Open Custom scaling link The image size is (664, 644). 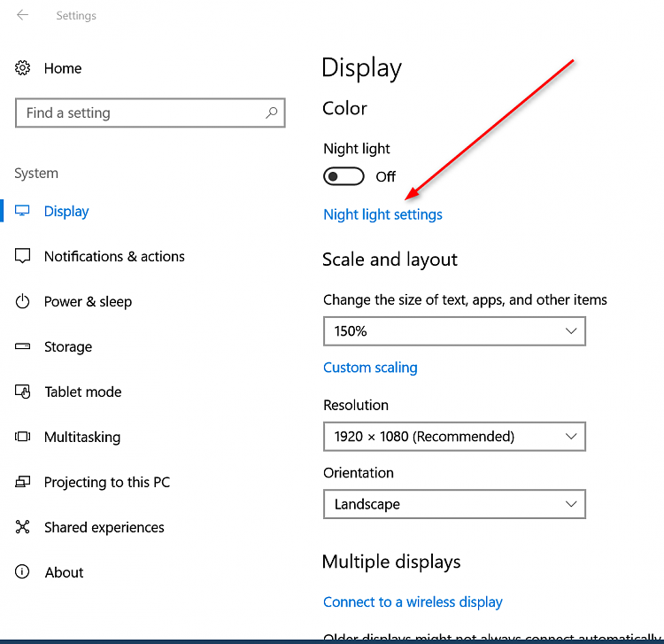pos(370,368)
